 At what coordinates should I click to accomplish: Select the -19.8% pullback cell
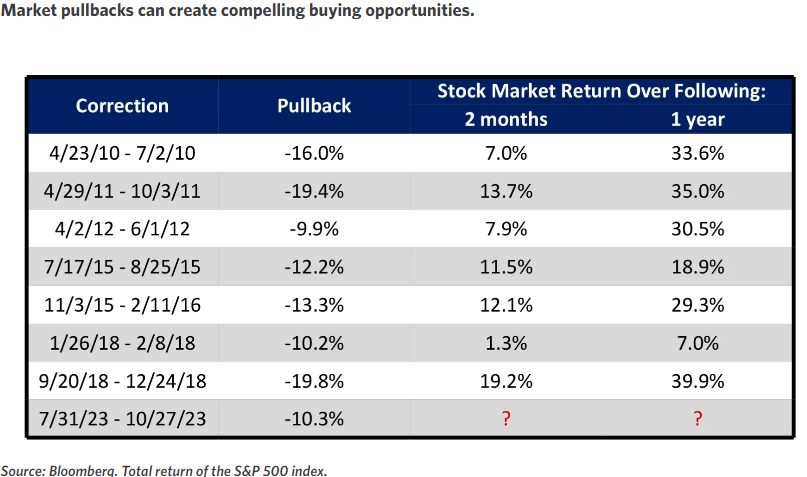tap(314, 381)
